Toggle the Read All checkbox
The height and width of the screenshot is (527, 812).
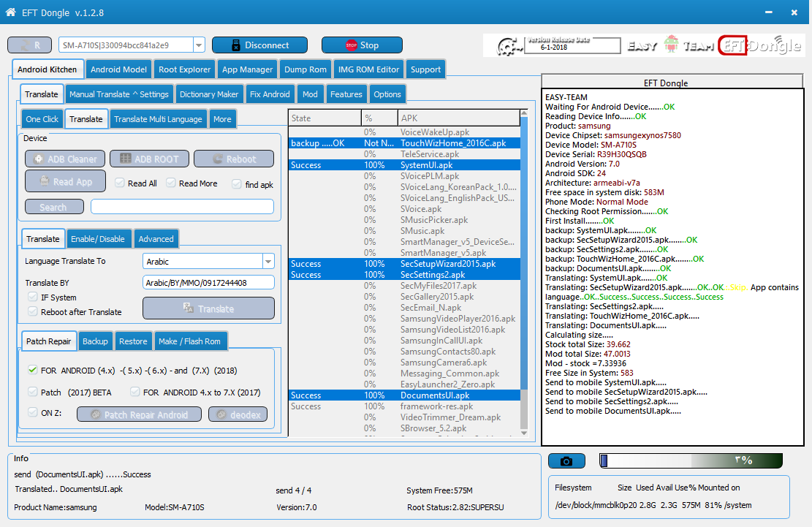[x=120, y=183]
